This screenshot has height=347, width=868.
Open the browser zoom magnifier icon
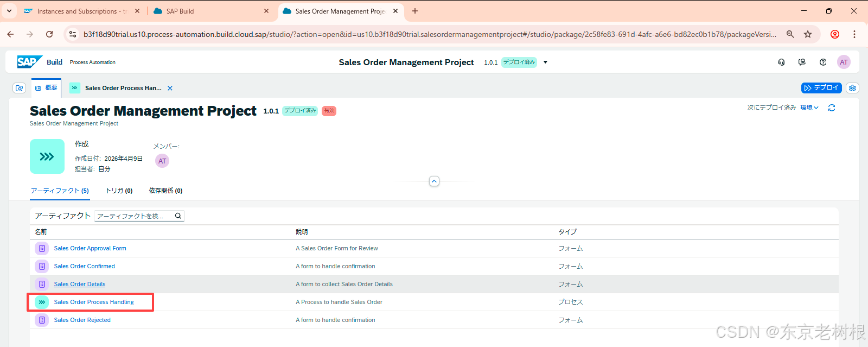click(790, 34)
